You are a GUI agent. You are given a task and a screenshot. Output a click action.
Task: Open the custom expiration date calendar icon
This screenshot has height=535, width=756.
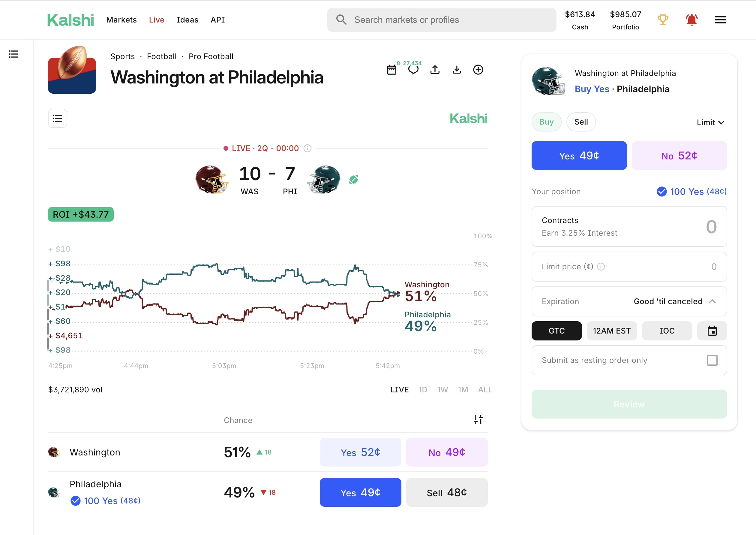[x=712, y=331]
